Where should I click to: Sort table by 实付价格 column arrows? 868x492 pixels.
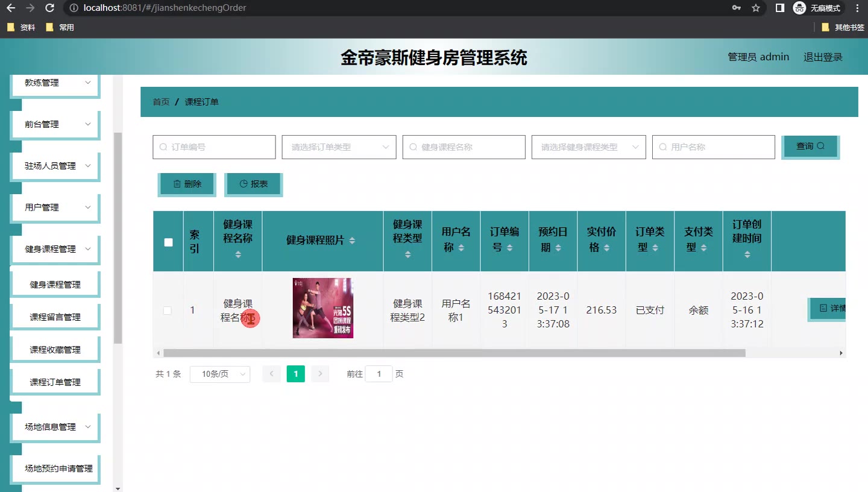606,248
